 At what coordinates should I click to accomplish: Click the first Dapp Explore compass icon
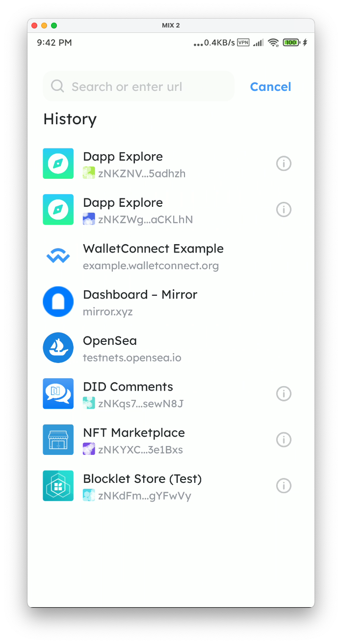coord(58,164)
